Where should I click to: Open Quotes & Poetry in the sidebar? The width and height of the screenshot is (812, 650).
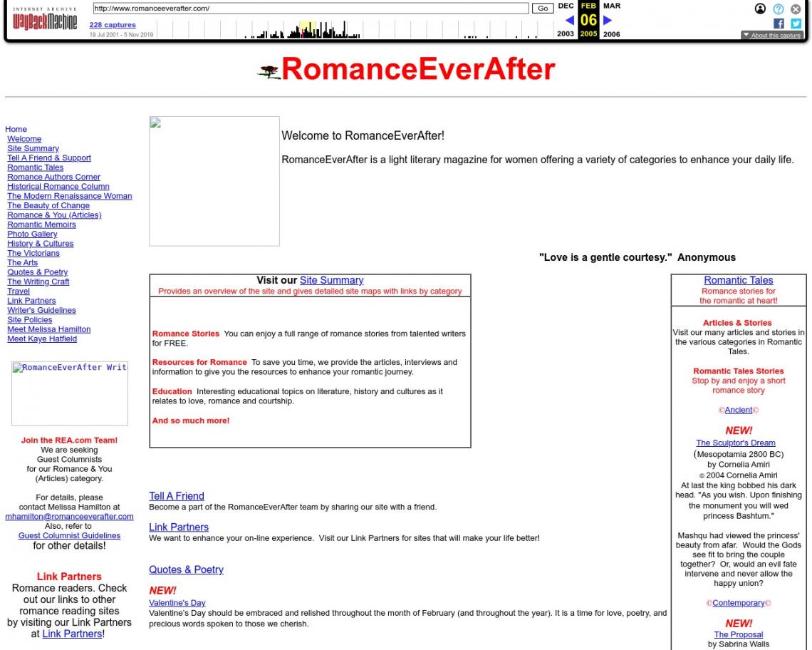tap(37, 272)
